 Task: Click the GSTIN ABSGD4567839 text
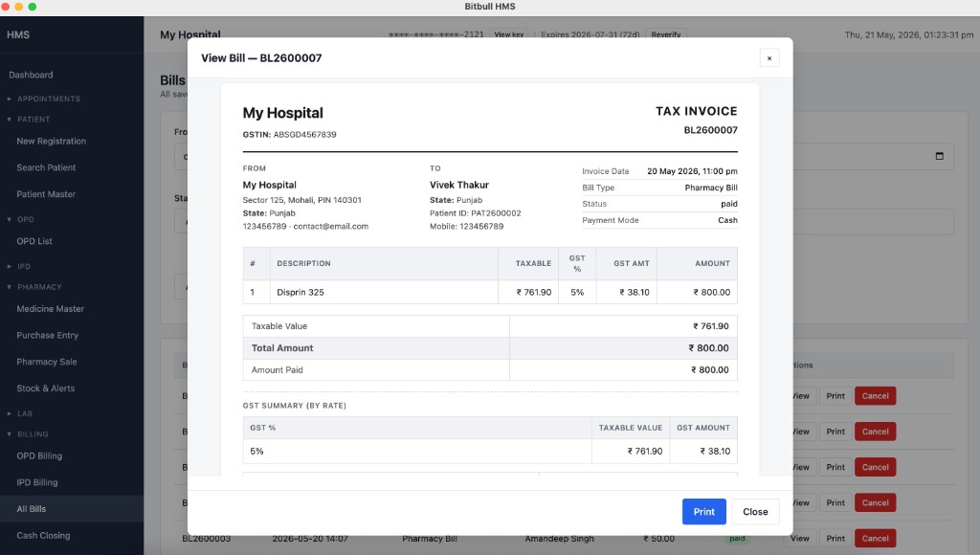289,134
